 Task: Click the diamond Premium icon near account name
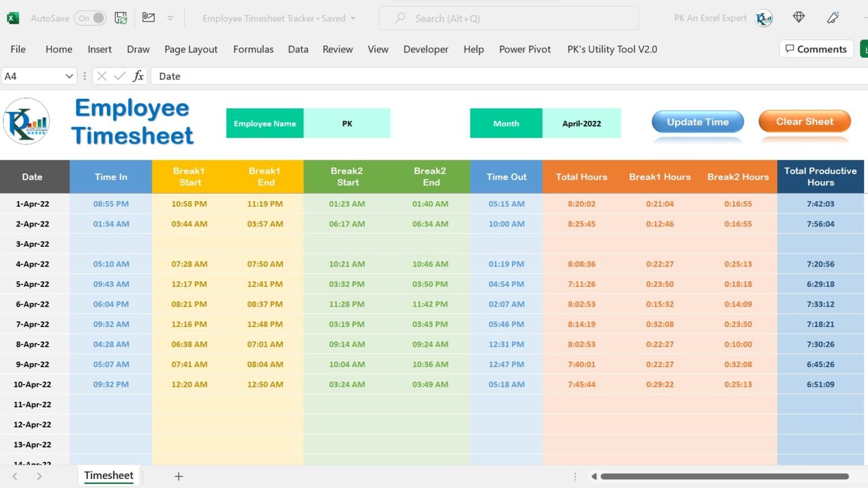798,18
